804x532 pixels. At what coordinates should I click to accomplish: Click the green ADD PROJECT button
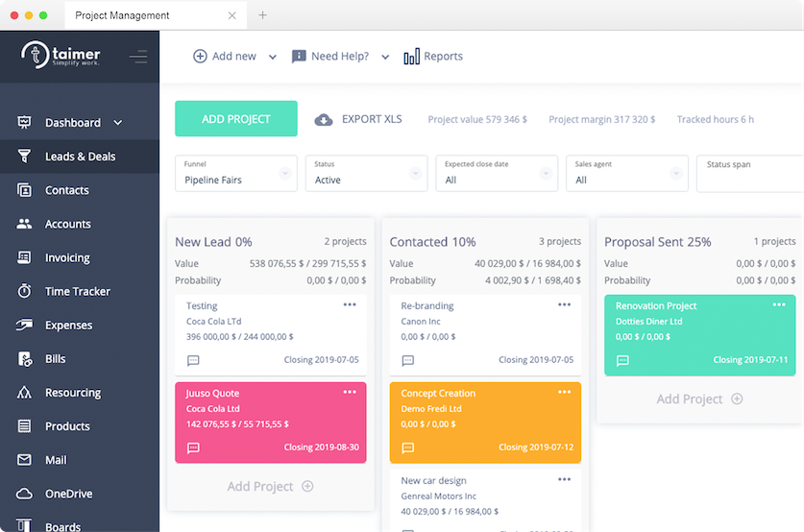tap(236, 119)
